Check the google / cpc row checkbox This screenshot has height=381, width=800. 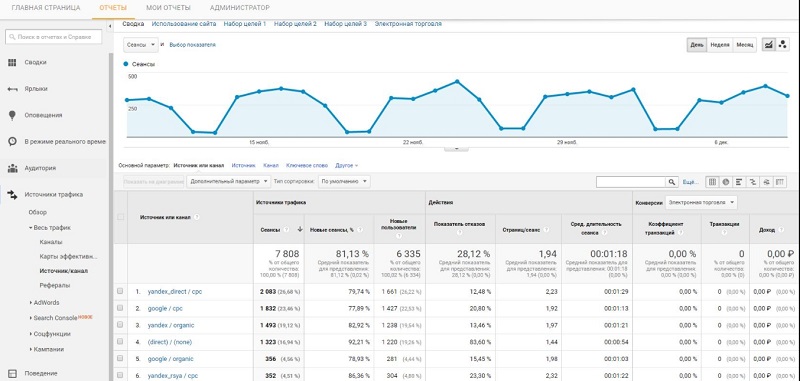pyautogui.click(x=120, y=308)
